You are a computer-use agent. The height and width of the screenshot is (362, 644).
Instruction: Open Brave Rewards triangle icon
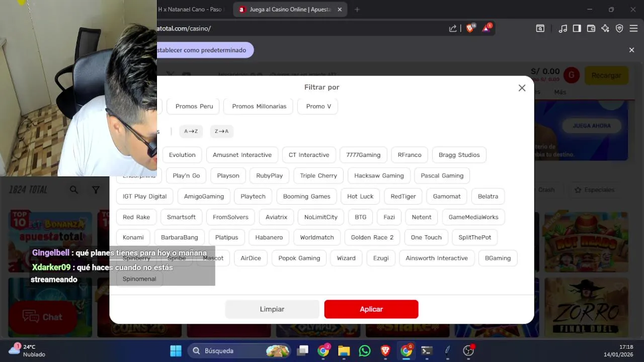487,28
